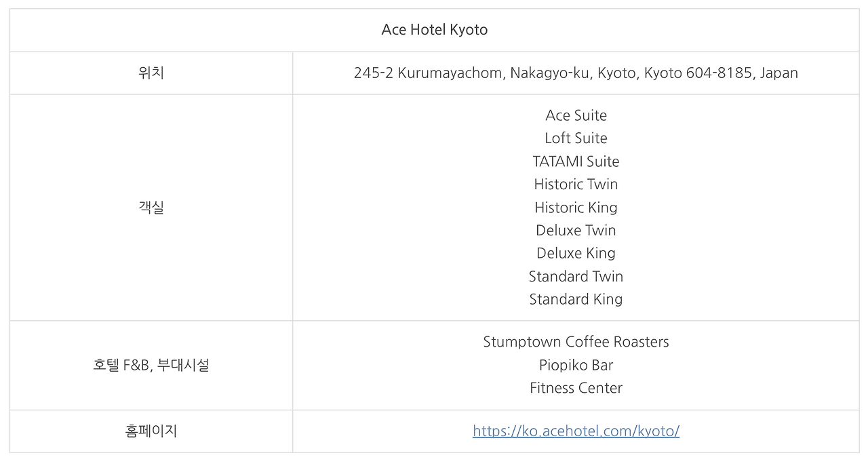Click the 위치 row label
Viewport: 868px width, 466px height.
click(151, 73)
